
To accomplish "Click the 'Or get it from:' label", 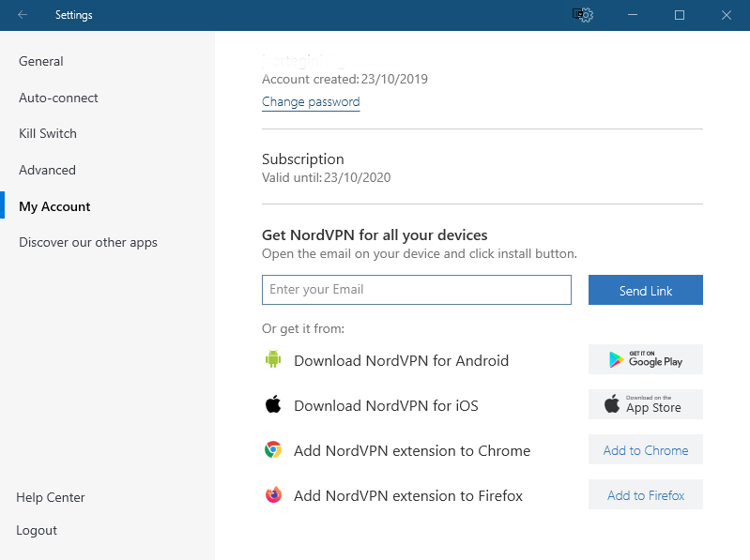I will [303, 328].
